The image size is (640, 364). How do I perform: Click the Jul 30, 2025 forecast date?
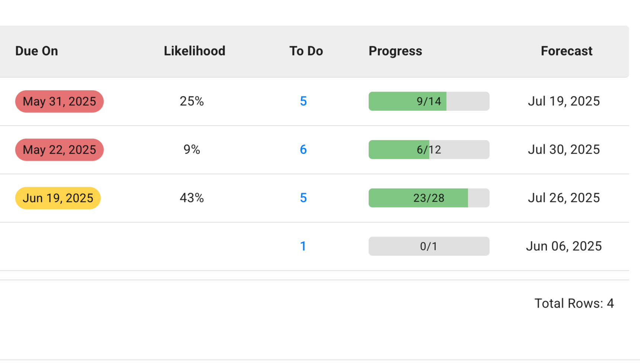click(x=564, y=149)
